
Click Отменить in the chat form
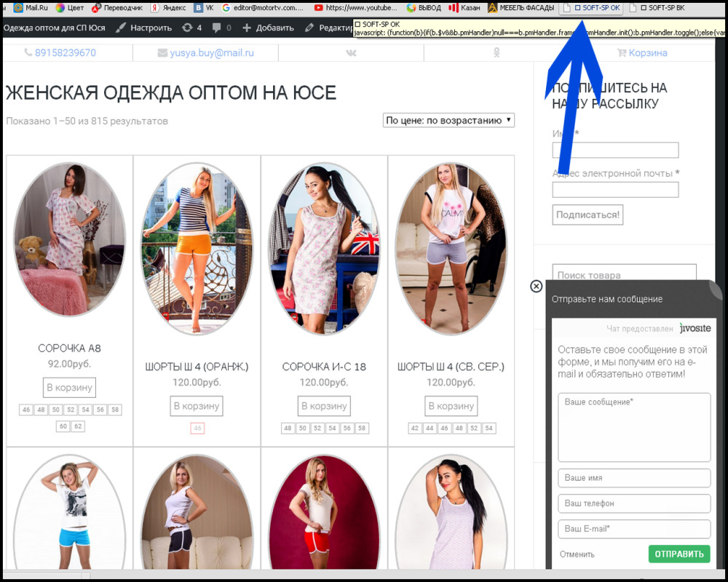coord(577,554)
